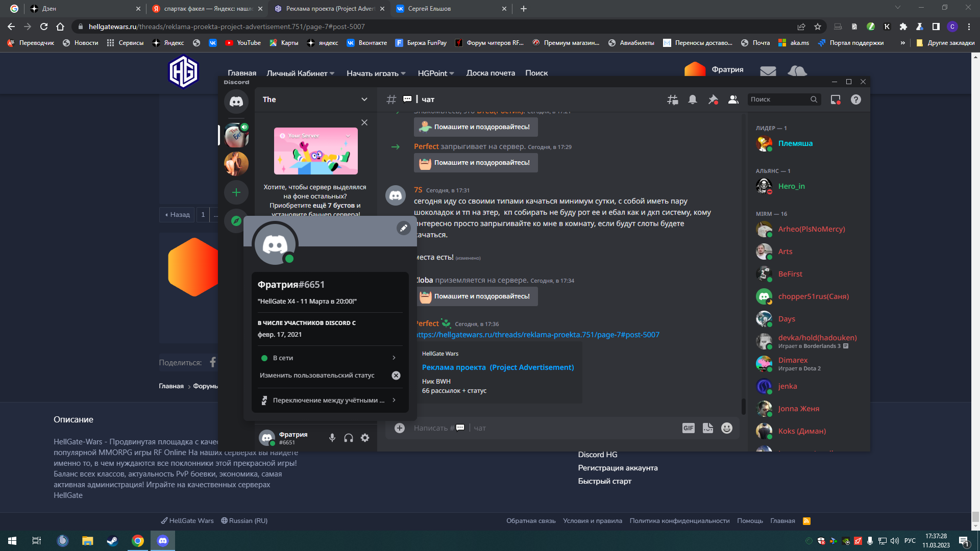Clear custom status with X icon
This screenshot has height=551, width=980.
tap(396, 375)
